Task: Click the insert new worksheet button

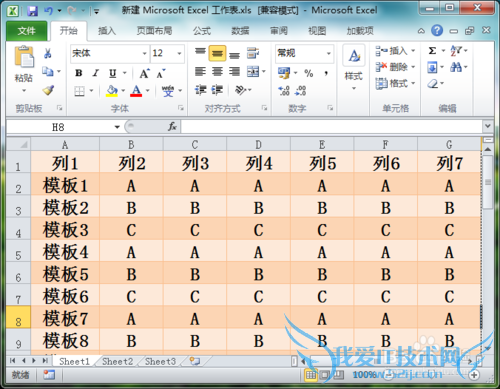Action: [x=195, y=361]
